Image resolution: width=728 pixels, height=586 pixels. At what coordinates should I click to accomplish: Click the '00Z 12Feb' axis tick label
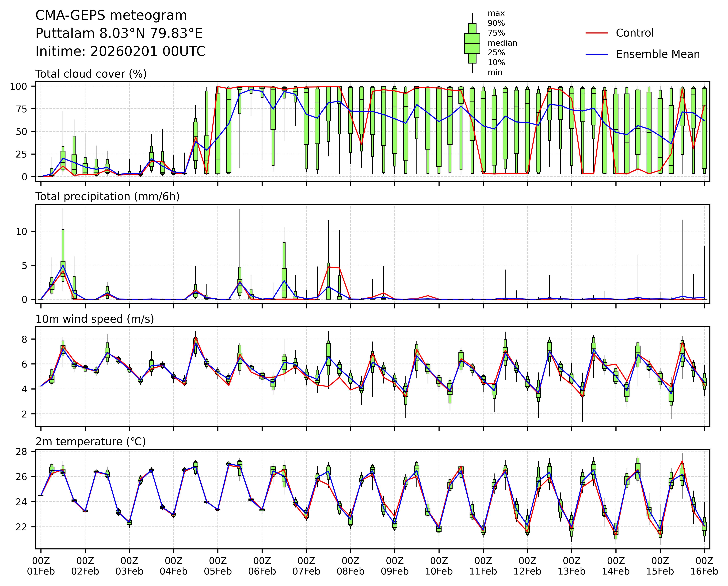[x=527, y=566]
